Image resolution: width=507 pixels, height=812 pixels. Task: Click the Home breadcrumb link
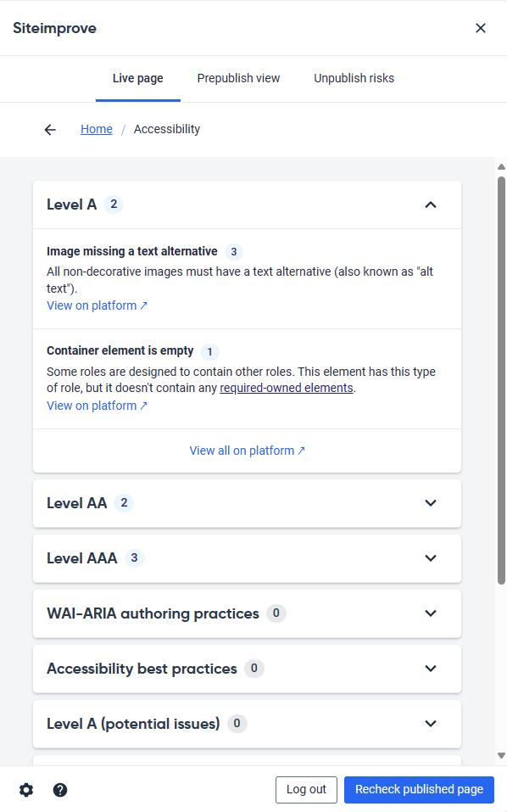tap(96, 129)
